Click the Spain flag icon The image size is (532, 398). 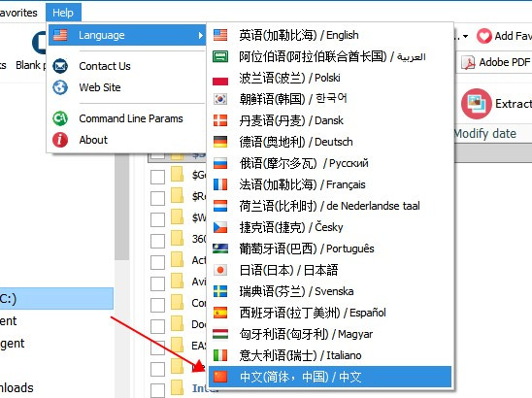pos(220,313)
